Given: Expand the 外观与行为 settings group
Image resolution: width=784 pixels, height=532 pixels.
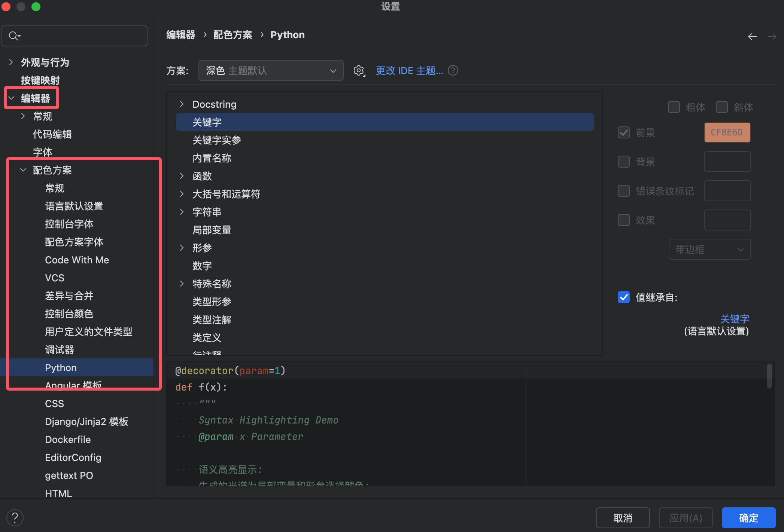Looking at the screenshot, I should (x=11, y=62).
